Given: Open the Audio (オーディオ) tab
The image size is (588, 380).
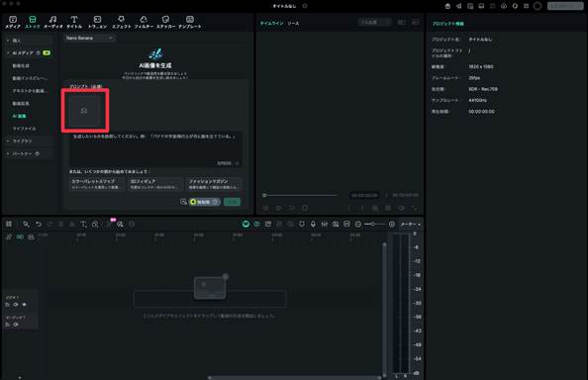Looking at the screenshot, I should [x=53, y=22].
